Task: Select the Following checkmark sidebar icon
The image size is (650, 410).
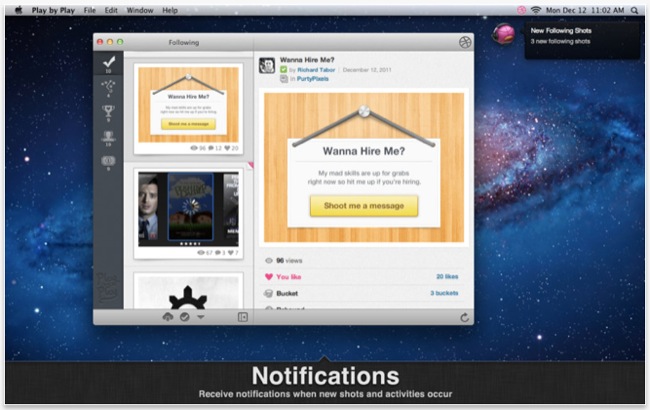Action: click(109, 63)
